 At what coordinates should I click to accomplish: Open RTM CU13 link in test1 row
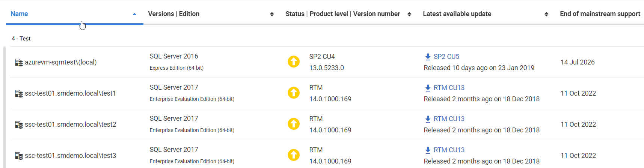coord(449,88)
